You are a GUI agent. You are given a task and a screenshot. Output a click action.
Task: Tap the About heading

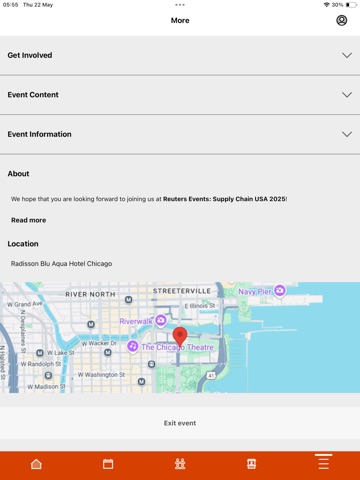pos(18,174)
